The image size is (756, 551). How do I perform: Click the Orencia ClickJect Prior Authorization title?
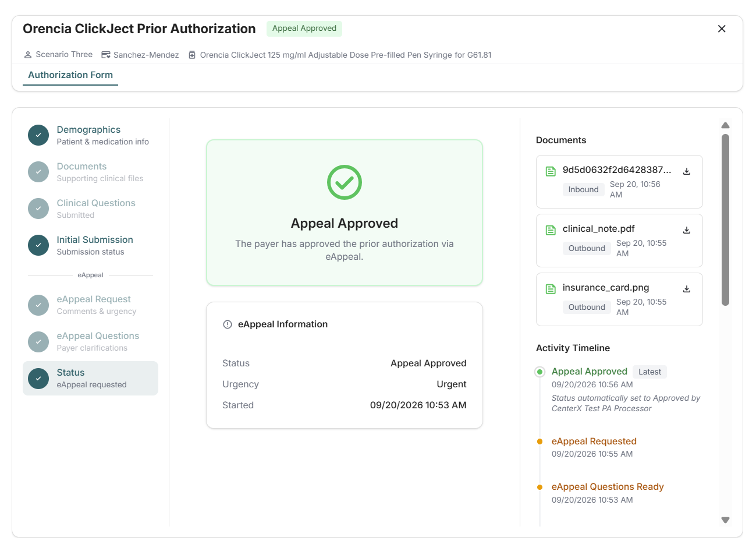pos(139,29)
